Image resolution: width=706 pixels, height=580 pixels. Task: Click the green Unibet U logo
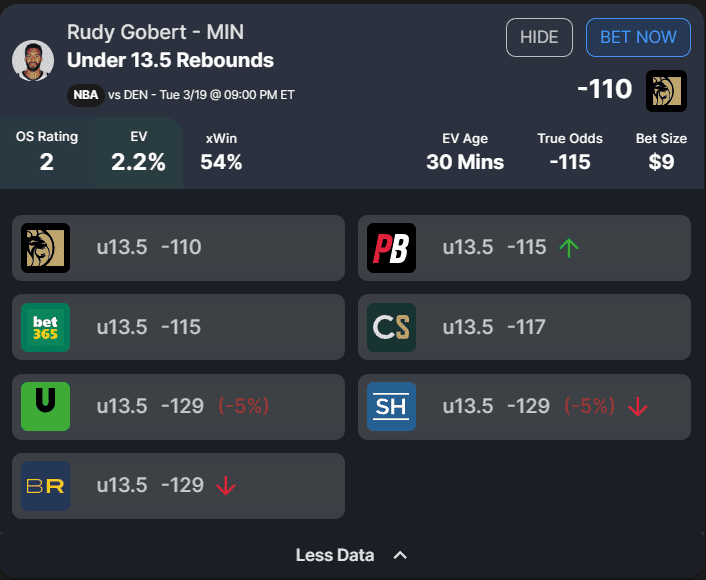tap(45, 406)
